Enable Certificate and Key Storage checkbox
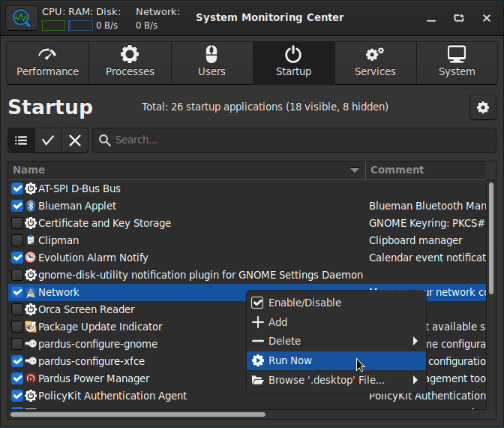 pos(17,223)
